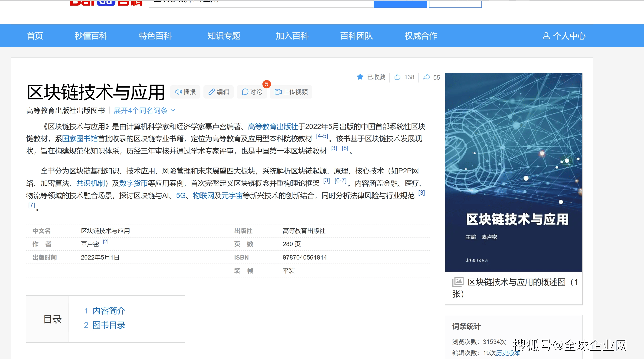The height and width of the screenshot is (359, 644).
Task: Click the 播报 speaker icon
Action: 178,92
